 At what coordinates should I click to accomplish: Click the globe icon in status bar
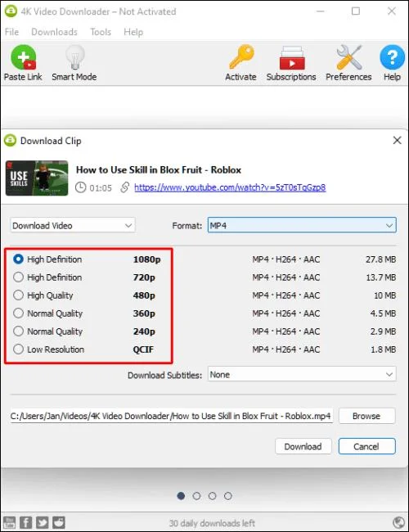pyautogui.click(x=398, y=522)
